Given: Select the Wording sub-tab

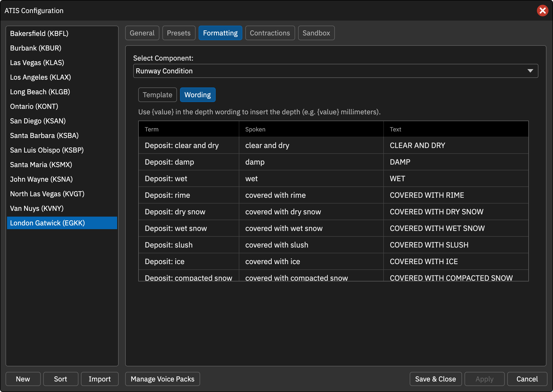Looking at the screenshot, I should tap(198, 95).
